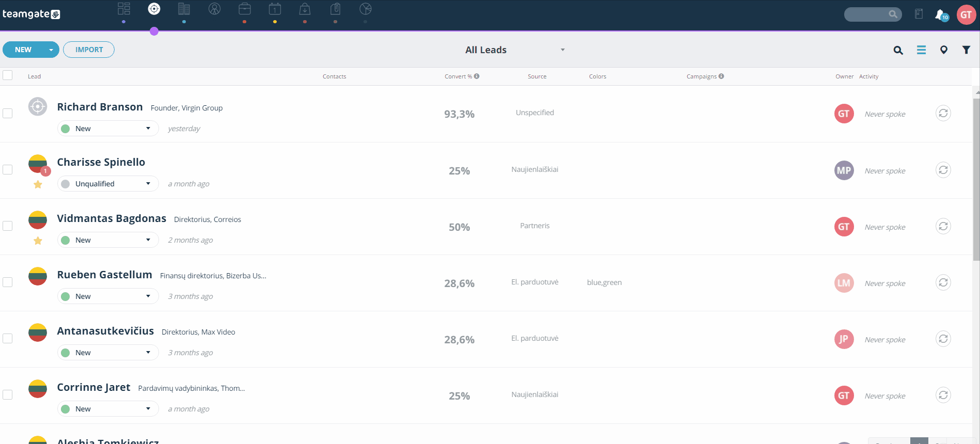Click the leads search magnifier icon

coord(898,50)
